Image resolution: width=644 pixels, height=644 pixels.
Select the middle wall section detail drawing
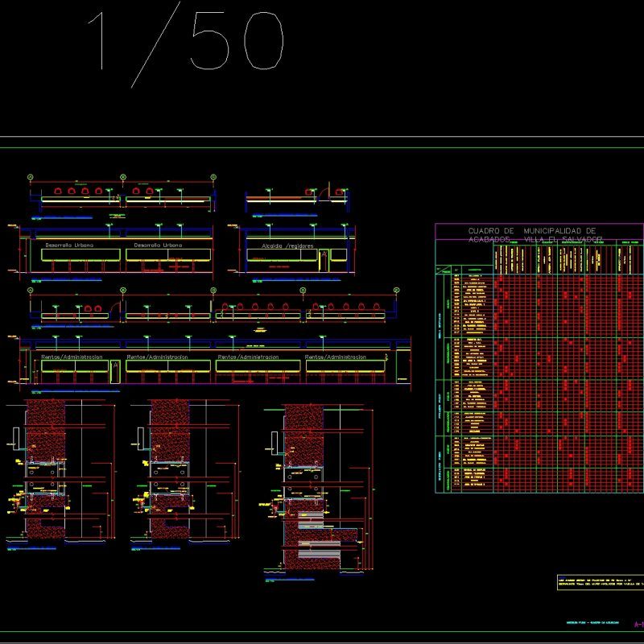click(x=185, y=474)
